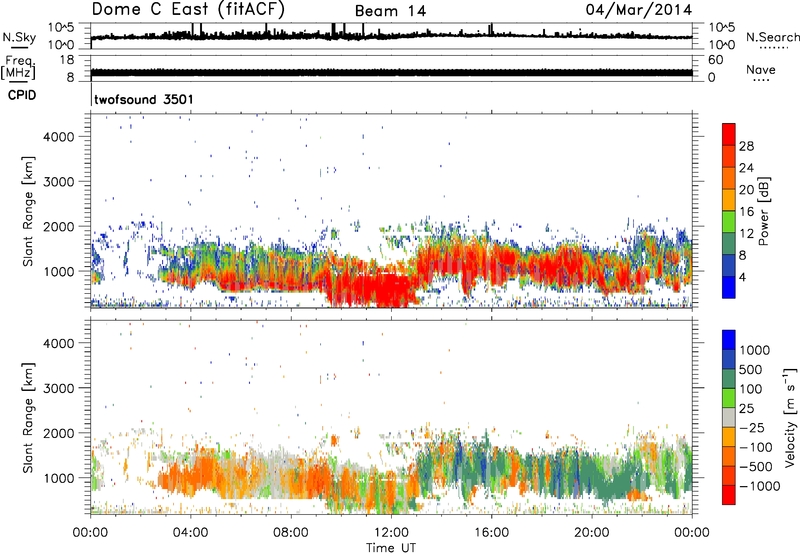Image resolution: width=800 pixels, height=554 pixels.
Task: Click 'Slant Range [km]' label of power panel
Action: coord(28,211)
